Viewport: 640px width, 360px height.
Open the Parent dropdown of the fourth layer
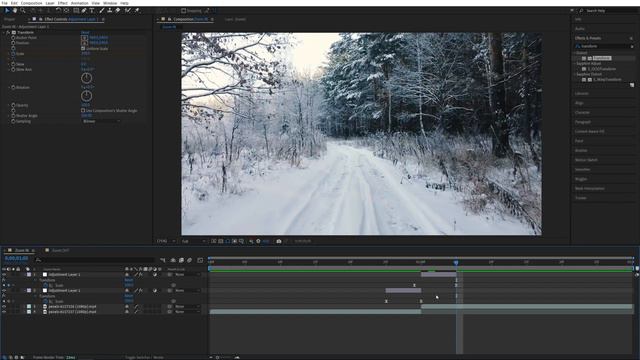(187, 312)
